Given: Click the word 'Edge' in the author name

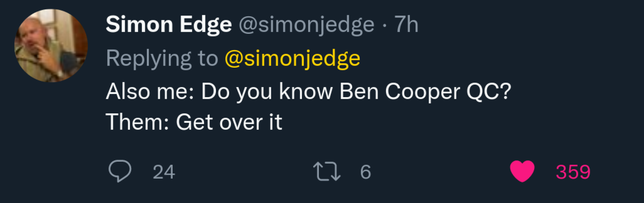Looking at the screenshot, I should click(x=205, y=24).
